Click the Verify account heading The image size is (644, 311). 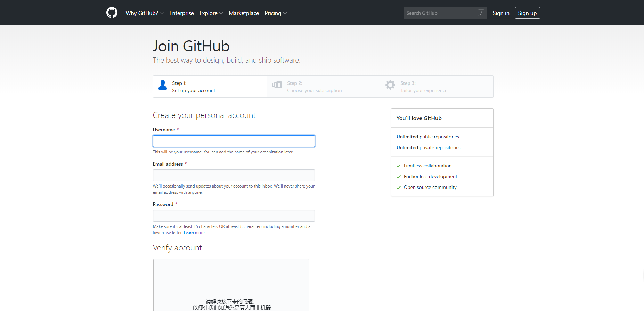[177, 248]
